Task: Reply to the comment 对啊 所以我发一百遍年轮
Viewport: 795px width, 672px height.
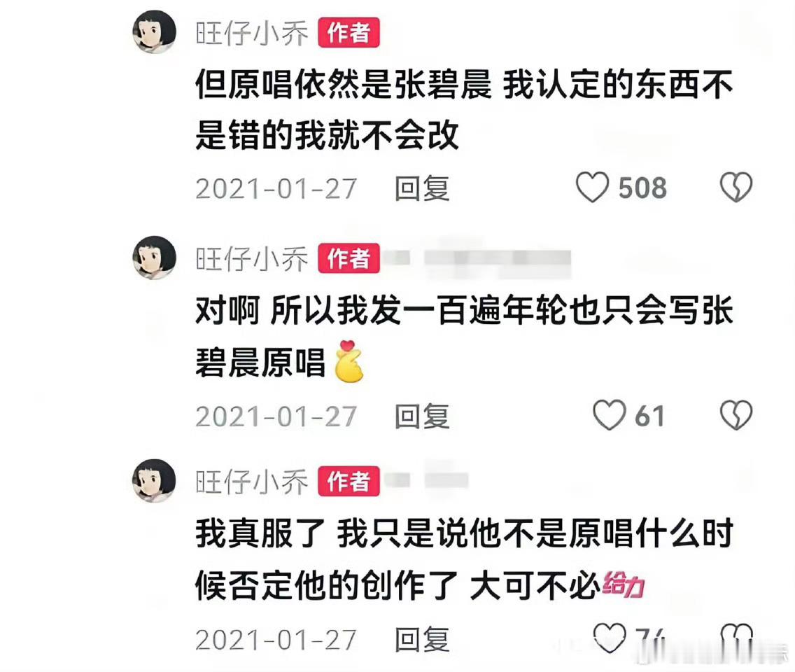Action: (x=422, y=416)
